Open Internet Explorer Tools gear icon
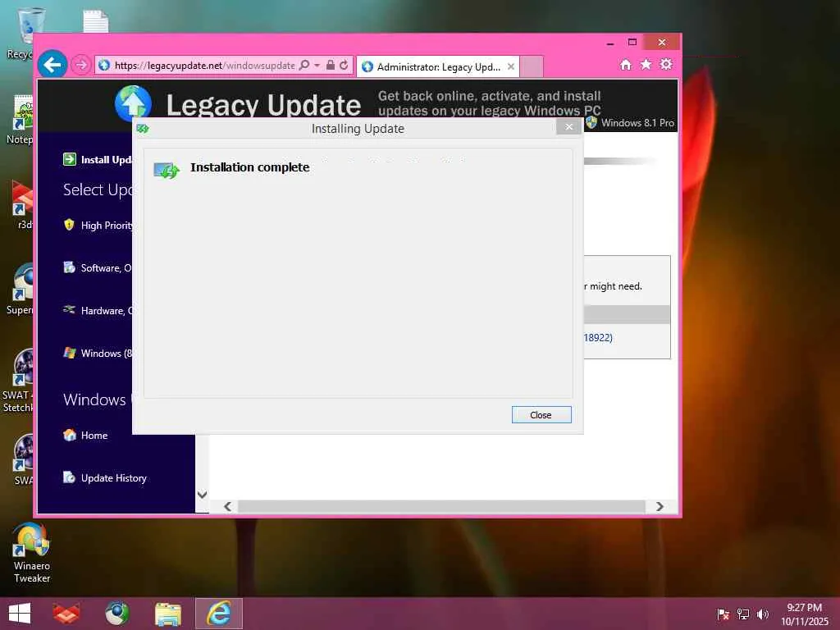The height and width of the screenshot is (630, 840). 666,64
